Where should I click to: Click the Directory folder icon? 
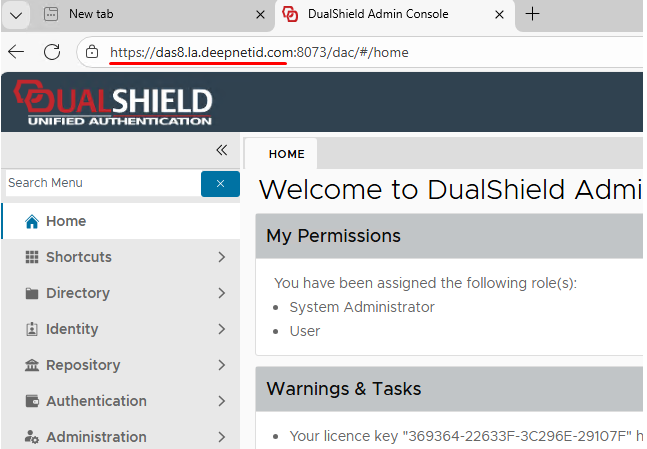(31, 293)
